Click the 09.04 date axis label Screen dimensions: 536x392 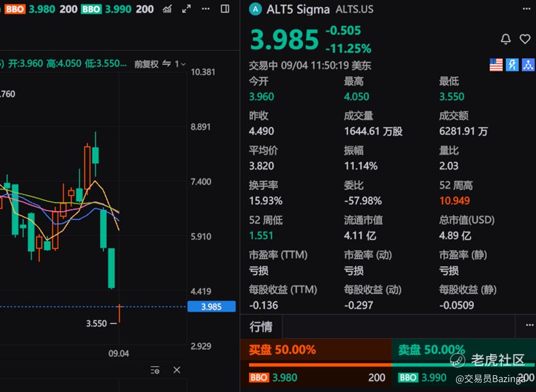click(118, 354)
